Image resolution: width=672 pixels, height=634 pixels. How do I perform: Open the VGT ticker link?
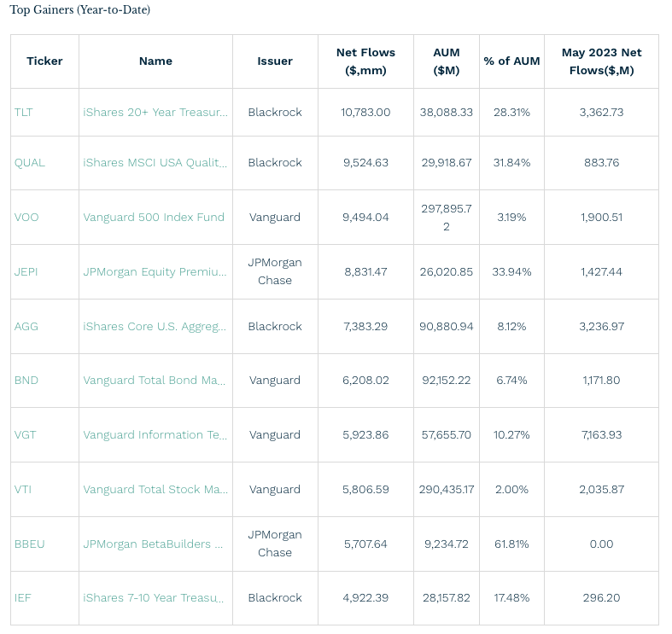pos(26,435)
